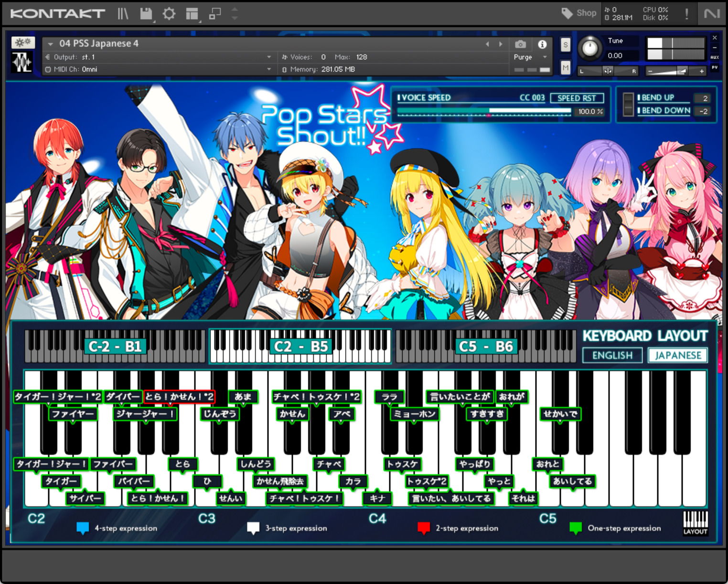Click the ララ key label
Viewport: 728px width, 584px height.
(389, 396)
